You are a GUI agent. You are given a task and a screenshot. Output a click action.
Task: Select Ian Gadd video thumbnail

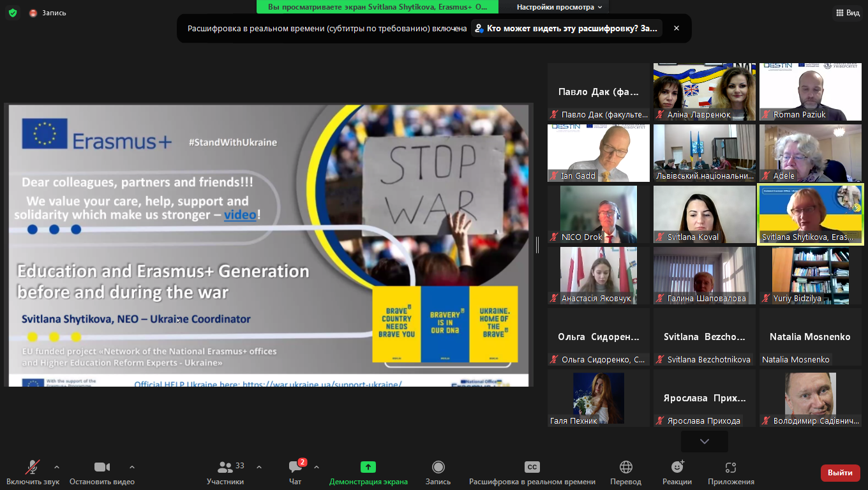click(x=599, y=153)
